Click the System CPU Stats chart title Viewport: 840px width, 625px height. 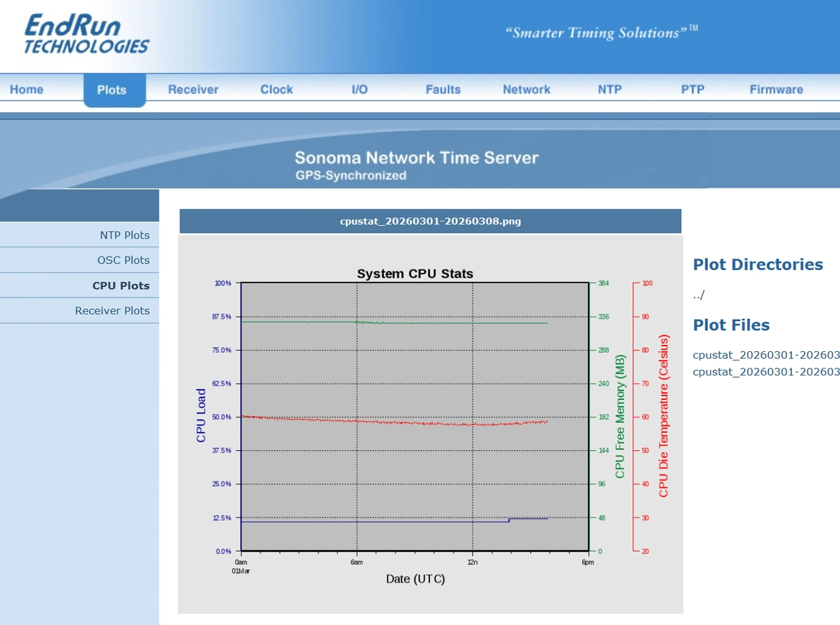click(x=415, y=274)
